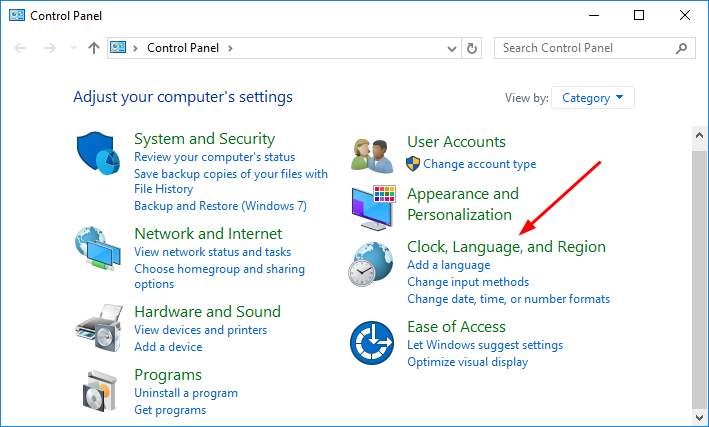
Task: Open the User Accounts people icon
Action: tap(372, 156)
